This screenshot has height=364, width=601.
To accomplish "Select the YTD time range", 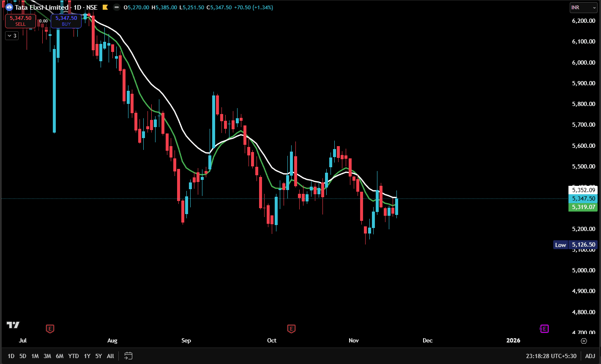I will (x=74, y=356).
